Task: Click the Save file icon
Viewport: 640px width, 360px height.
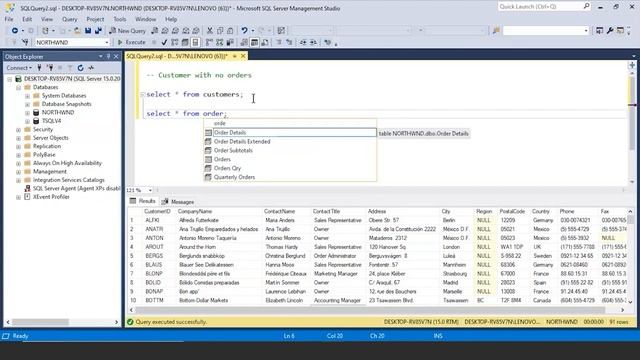Action: [x=88, y=31]
